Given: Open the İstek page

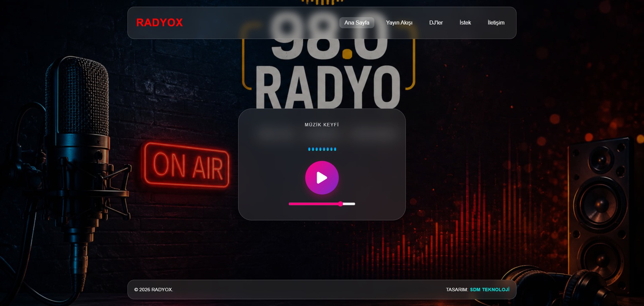Looking at the screenshot, I should click(465, 23).
